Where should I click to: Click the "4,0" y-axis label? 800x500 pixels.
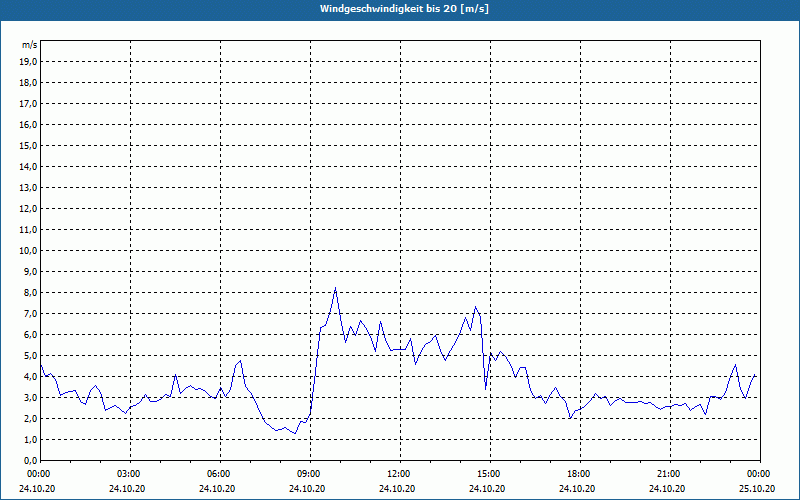pos(30,377)
